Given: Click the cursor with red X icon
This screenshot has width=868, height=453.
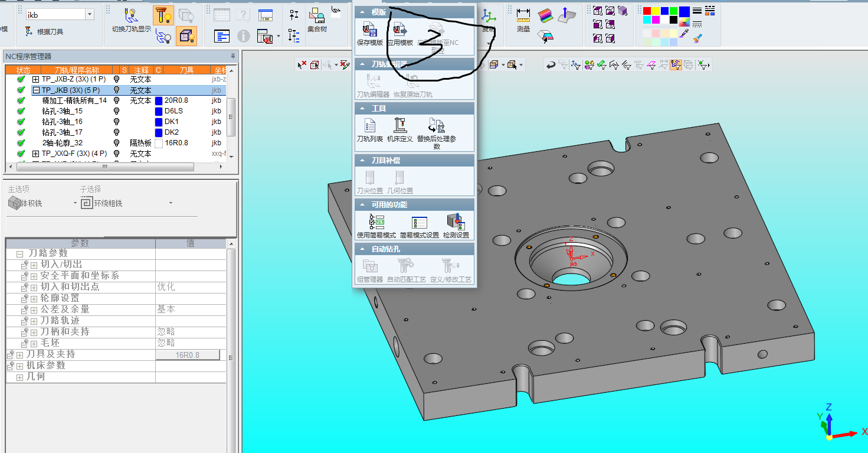Looking at the screenshot, I should pyautogui.click(x=302, y=64).
